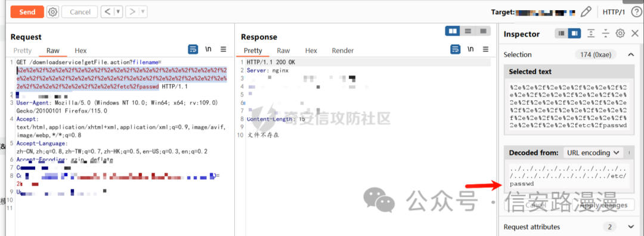The width and height of the screenshot is (644, 236).
Task: Open the URL encoding dropdown
Action: pyautogui.click(x=593, y=152)
